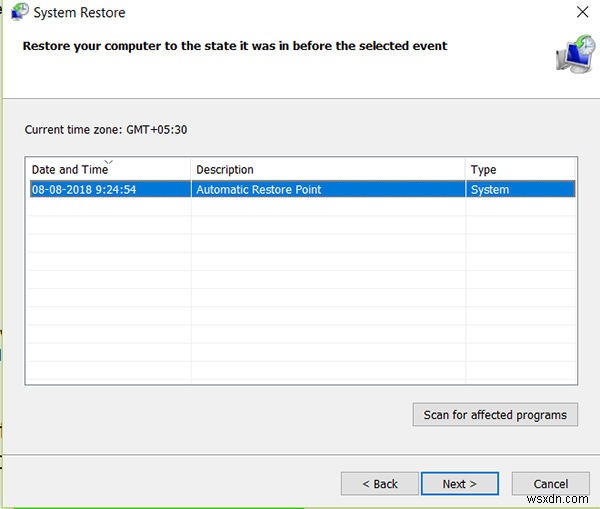The height and width of the screenshot is (509, 600).
Task: Click the sort arrow above Date and Time
Action: click(108, 161)
